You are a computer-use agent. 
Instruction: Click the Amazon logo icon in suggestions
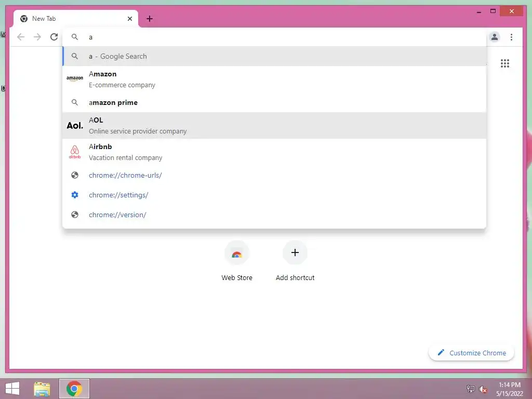(75, 78)
